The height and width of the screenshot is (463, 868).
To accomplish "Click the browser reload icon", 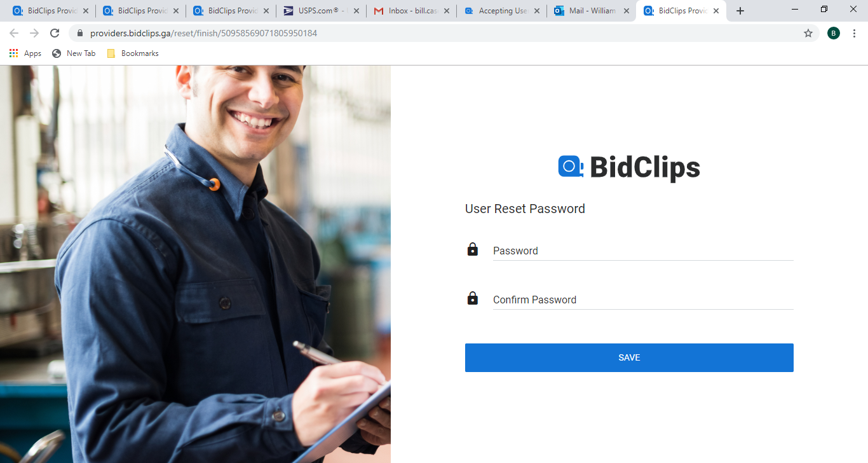I will [x=55, y=33].
